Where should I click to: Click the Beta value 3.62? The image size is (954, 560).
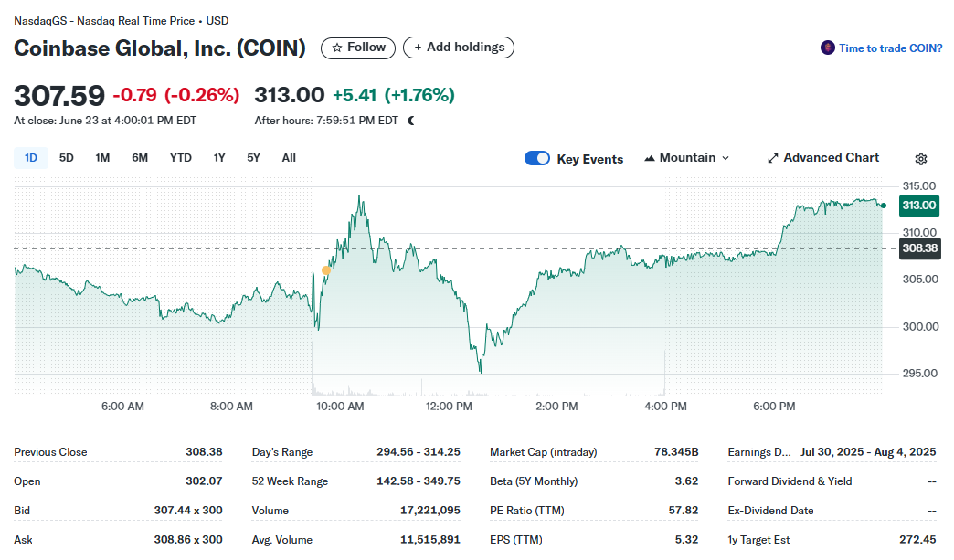(686, 481)
